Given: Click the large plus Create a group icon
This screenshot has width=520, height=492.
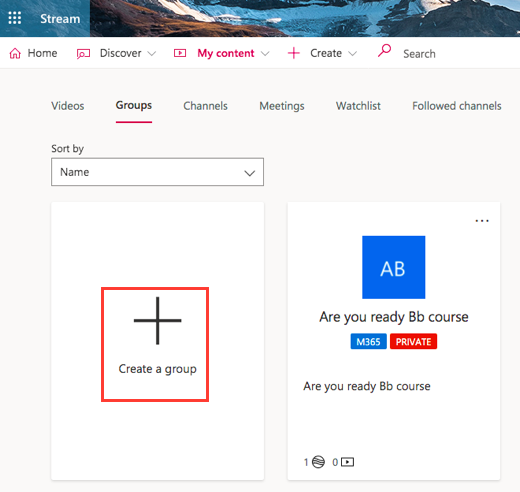Looking at the screenshot, I should point(158,321).
